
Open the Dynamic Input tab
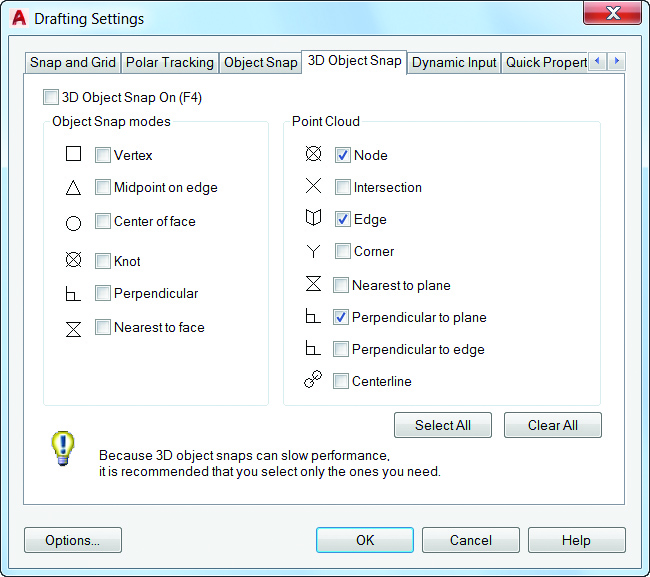click(x=454, y=62)
